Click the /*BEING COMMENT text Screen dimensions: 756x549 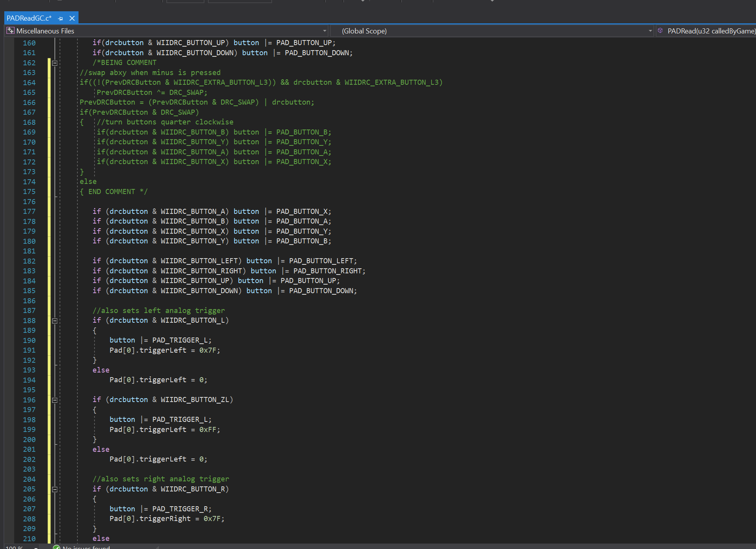pos(124,63)
